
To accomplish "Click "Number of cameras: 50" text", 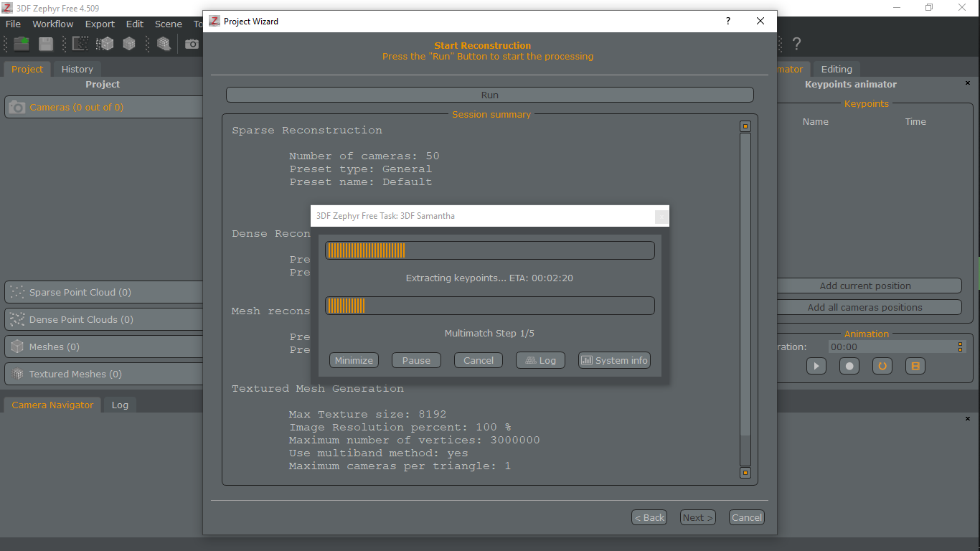I will pyautogui.click(x=364, y=156).
